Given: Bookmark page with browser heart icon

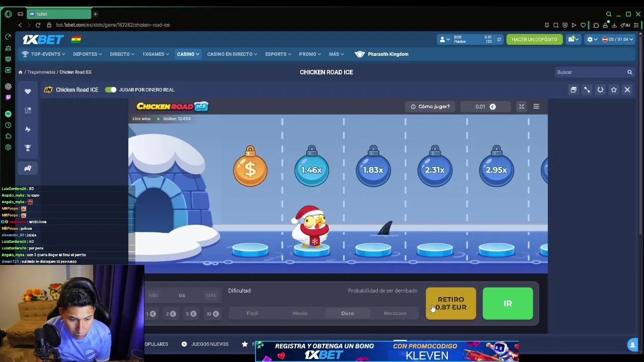Looking at the screenshot, I should click(583, 25).
